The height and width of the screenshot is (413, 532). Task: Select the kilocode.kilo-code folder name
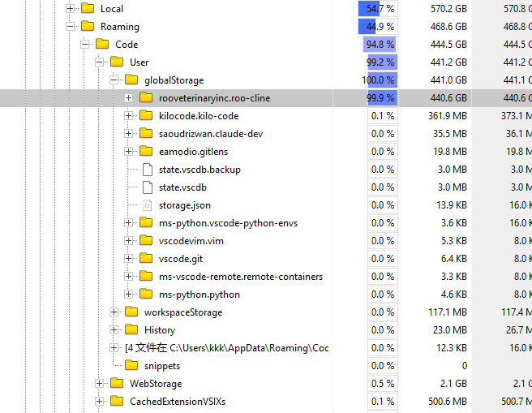click(199, 116)
